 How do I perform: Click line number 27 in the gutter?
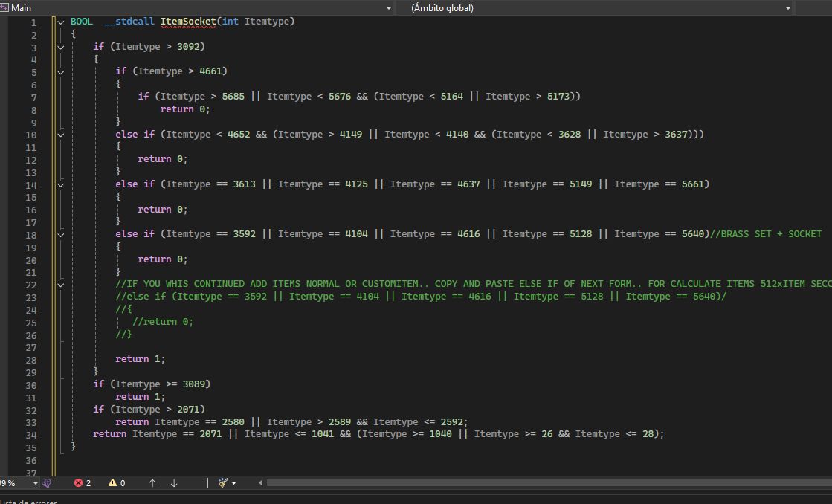[30, 347]
